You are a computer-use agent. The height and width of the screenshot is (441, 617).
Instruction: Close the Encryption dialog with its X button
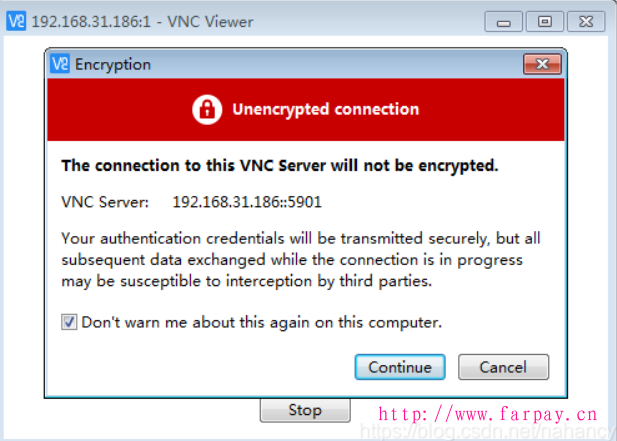(x=542, y=64)
